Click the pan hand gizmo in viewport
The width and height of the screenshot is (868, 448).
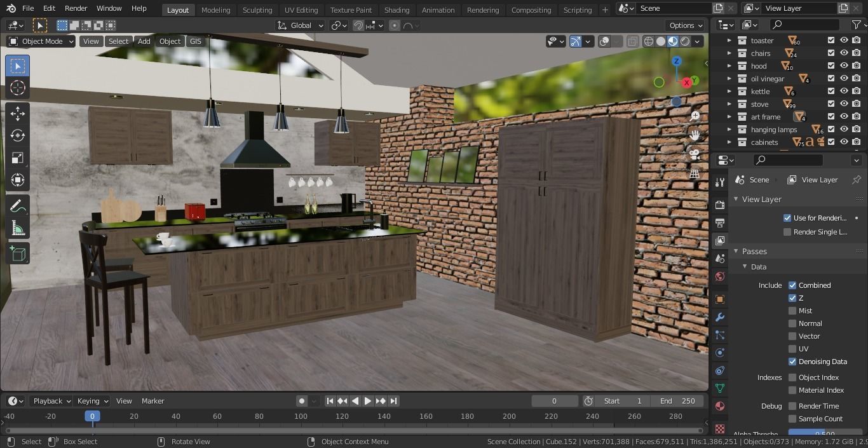(x=695, y=135)
